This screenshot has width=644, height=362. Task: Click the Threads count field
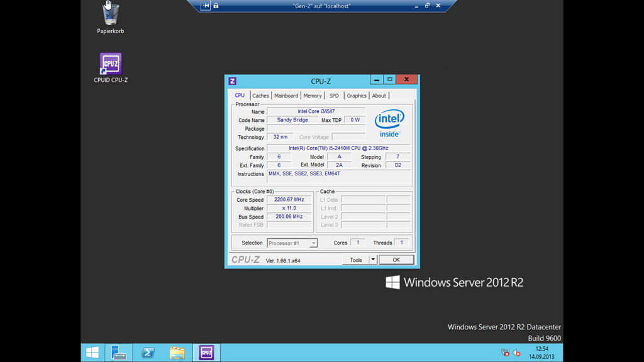pos(401,243)
